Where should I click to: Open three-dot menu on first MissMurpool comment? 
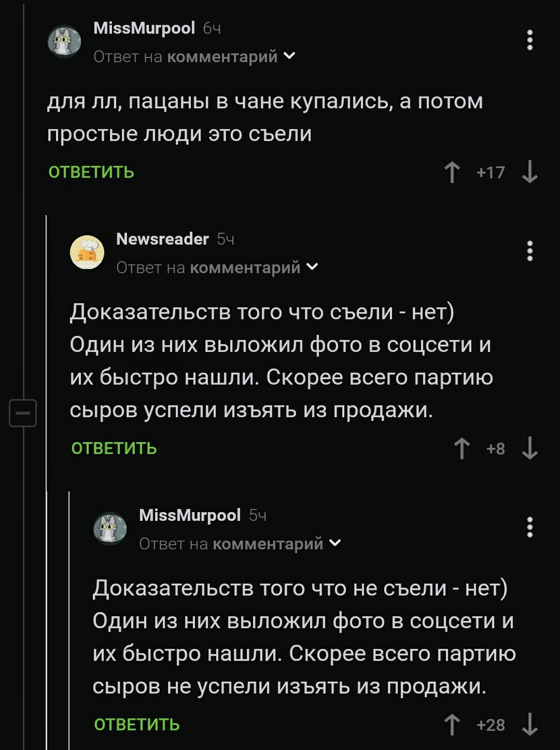[529, 40]
